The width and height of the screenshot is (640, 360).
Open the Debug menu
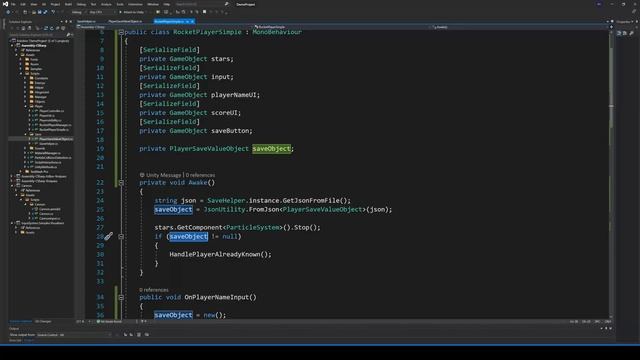81,4
